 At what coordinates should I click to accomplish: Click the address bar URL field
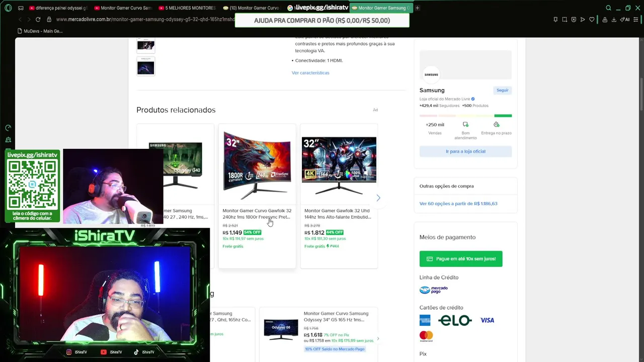click(x=145, y=20)
